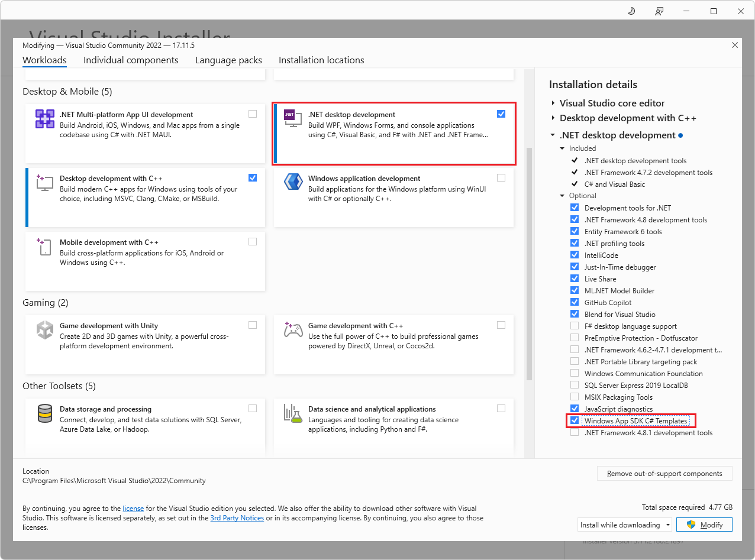Image resolution: width=755 pixels, height=560 pixels.
Task: Select the Desktop development with C++ icon
Action: coord(44,182)
